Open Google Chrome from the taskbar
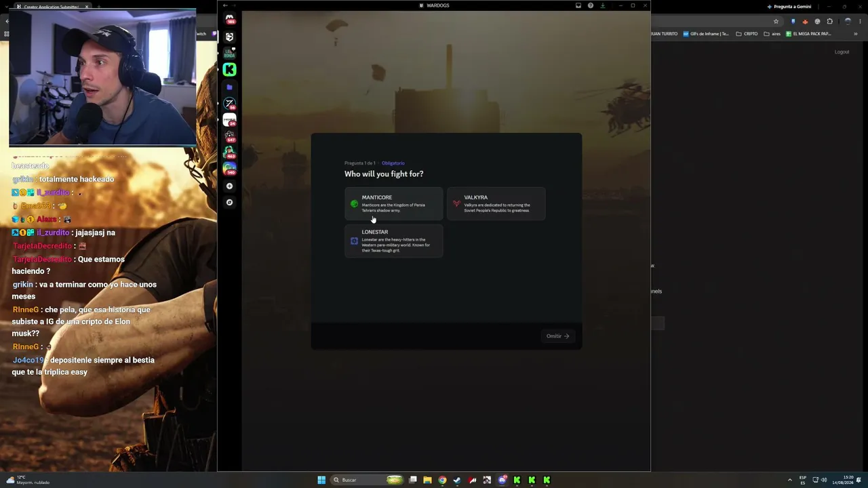 click(x=442, y=480)
